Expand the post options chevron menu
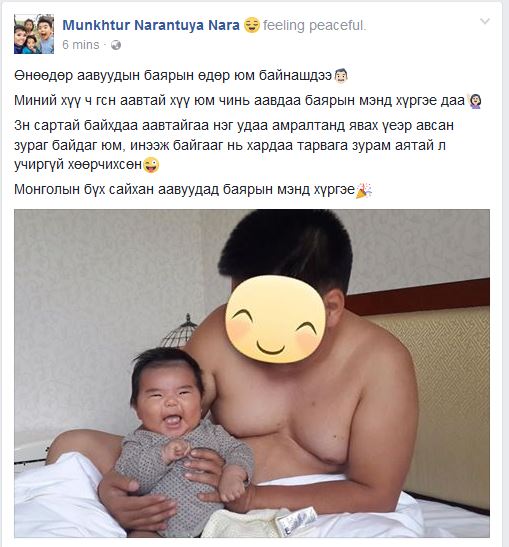509x547 pixels. point(485,22)
